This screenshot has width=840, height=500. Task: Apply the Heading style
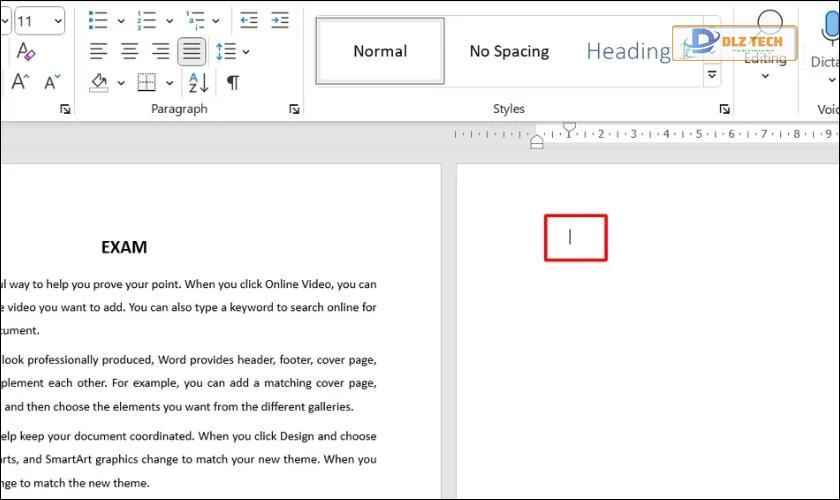click(x=628, y=51)
